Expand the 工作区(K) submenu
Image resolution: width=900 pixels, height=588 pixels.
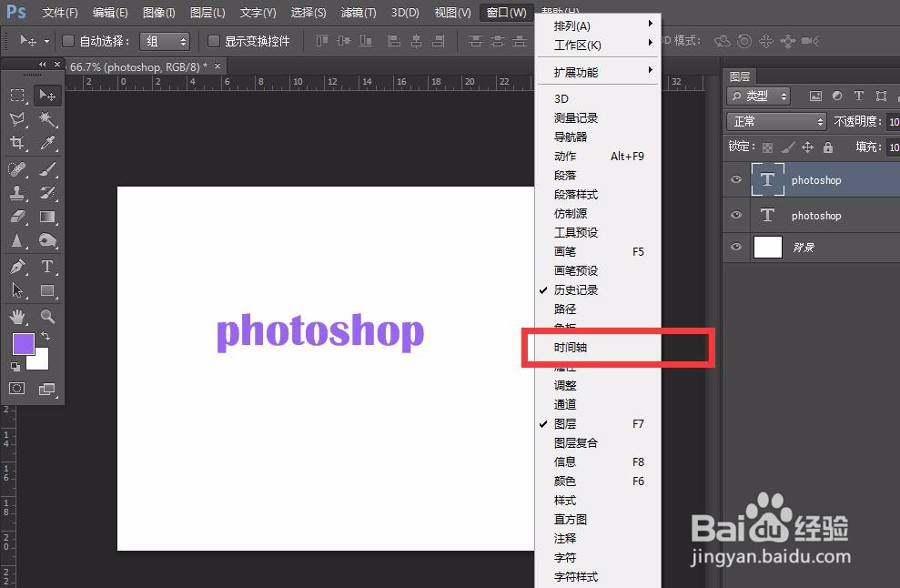click(x=598, y=45)
